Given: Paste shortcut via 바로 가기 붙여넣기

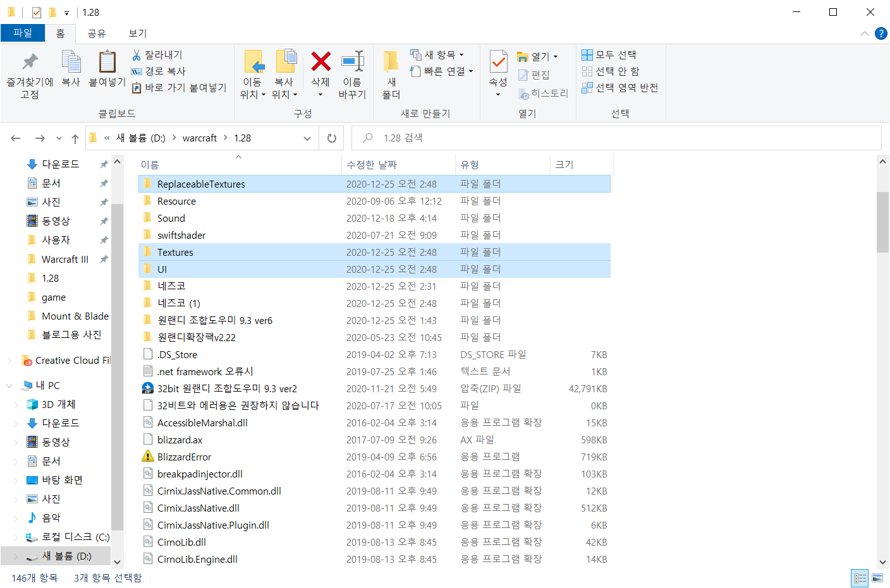Looking at the screenshot, I should pyautogui.click(x=179, y=88).
